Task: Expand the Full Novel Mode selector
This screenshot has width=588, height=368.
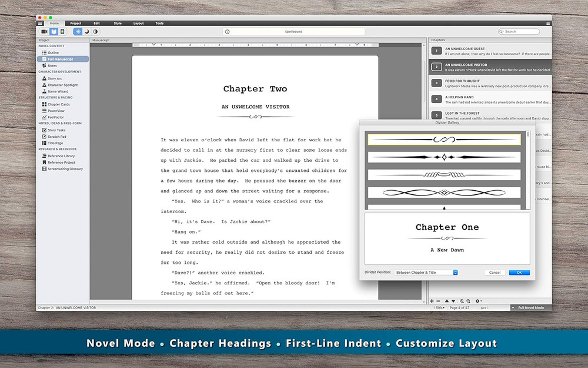Action: [x=529, y=307]
